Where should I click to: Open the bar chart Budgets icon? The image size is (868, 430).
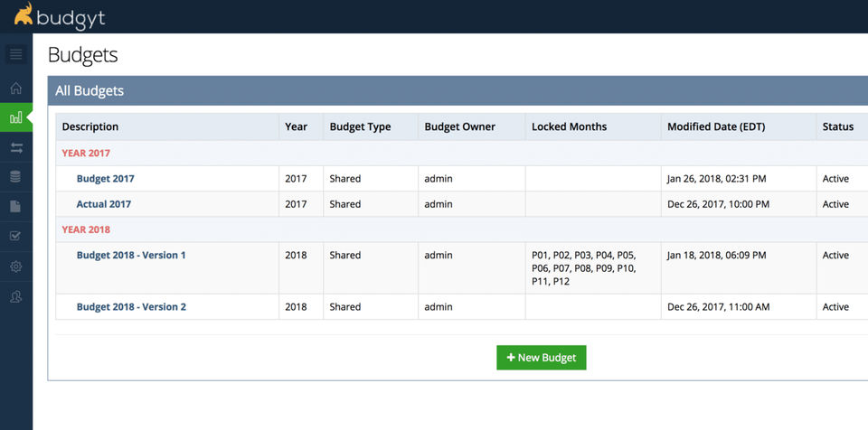(15, 118)
